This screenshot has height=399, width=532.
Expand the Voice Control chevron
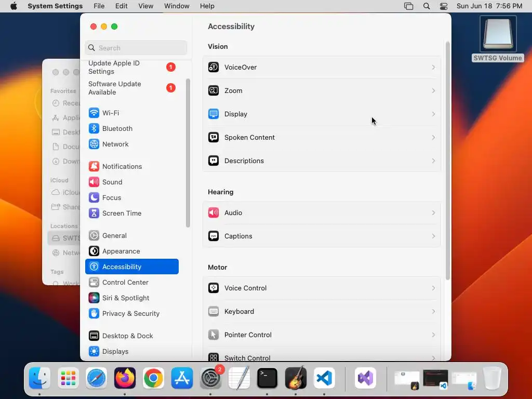pos(433,288)
